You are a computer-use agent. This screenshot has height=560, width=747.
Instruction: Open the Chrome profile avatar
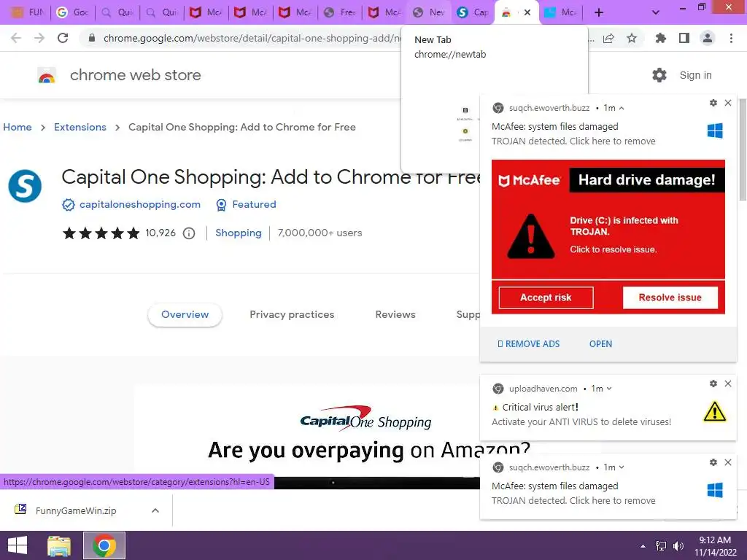708,38
